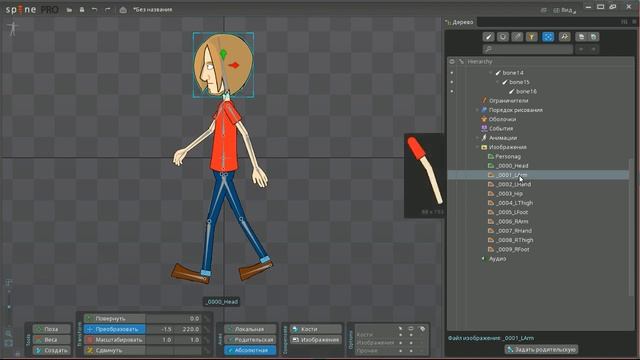Toggle visibility dot for bone16
The width and height of the screenshot is (640, 360).
pos(452,91)
